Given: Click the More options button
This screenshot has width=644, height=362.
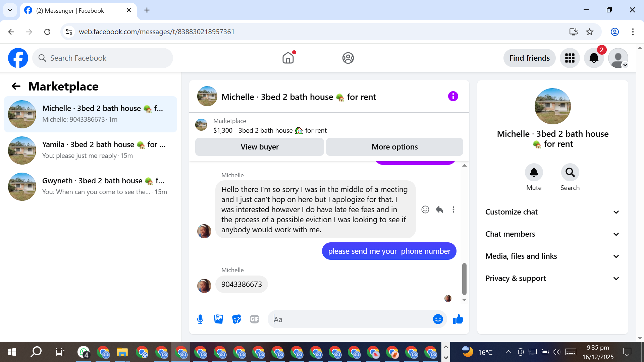Looking at the screenshot, I should [x=394, y=147].
